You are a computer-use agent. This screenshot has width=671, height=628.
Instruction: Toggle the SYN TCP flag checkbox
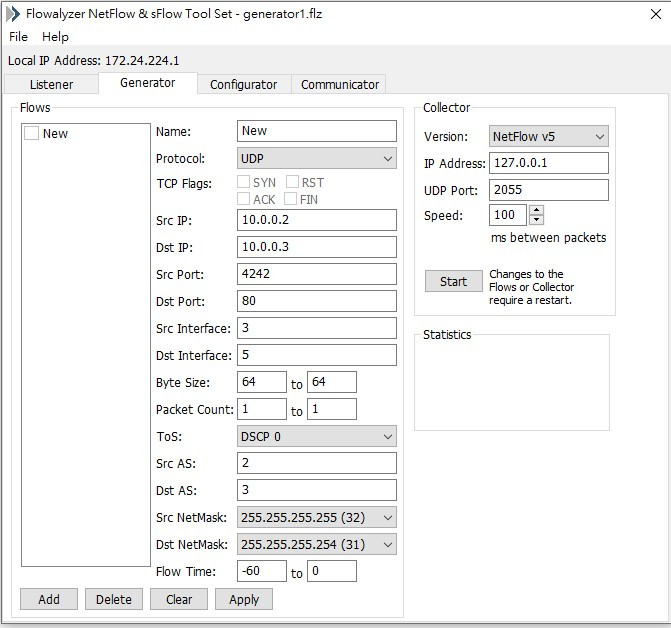[x=243, y=182]
